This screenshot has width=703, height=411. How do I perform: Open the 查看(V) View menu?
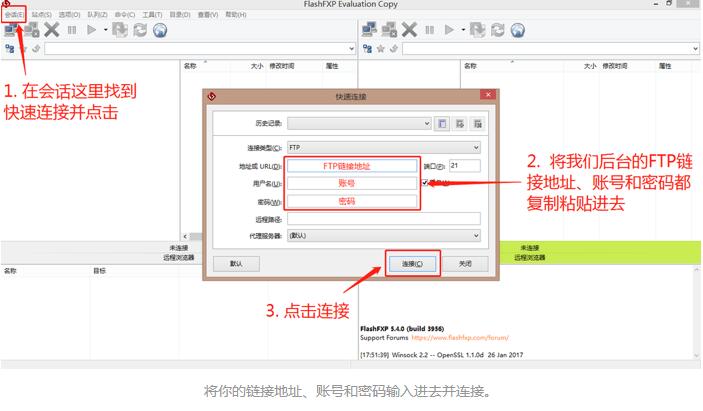[x=208, y=15]
